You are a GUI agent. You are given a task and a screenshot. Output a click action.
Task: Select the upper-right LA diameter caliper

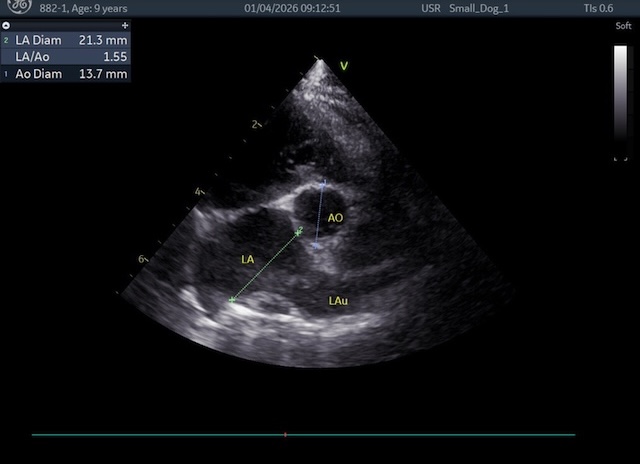pyautogui.click(x=298, y=232)
